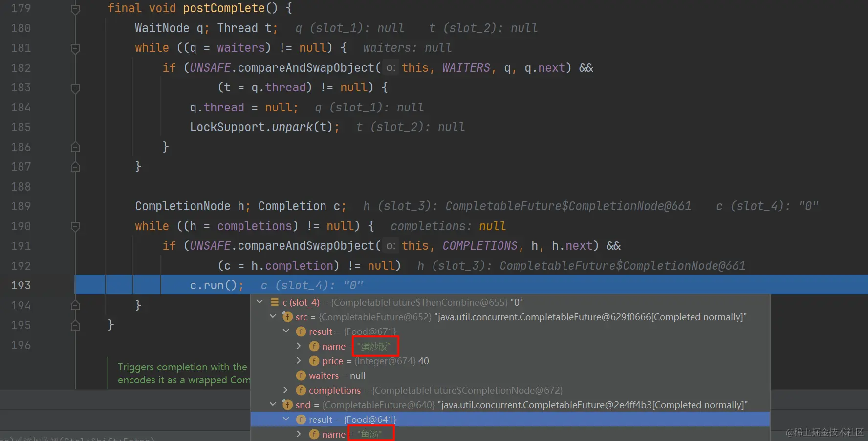Click fold end marker at line 194
The height and width of the screenshot is (441, 868).
[75, 305]
